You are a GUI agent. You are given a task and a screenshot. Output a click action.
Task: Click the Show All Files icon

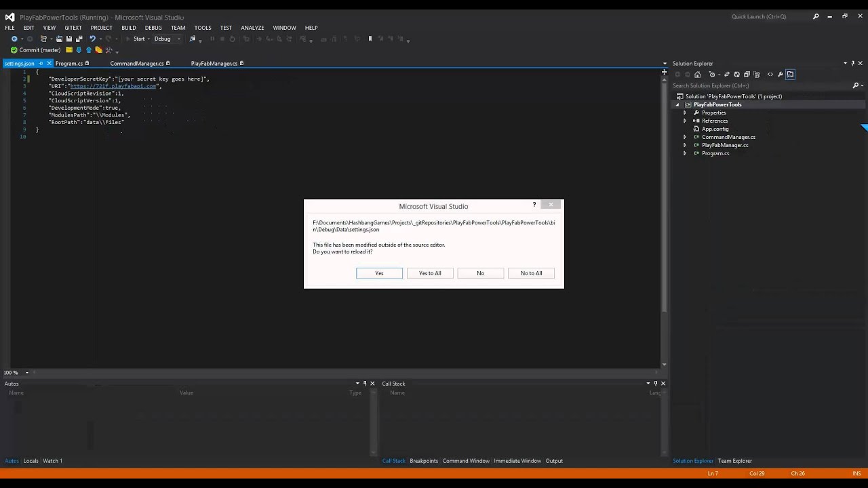(757, 75)
